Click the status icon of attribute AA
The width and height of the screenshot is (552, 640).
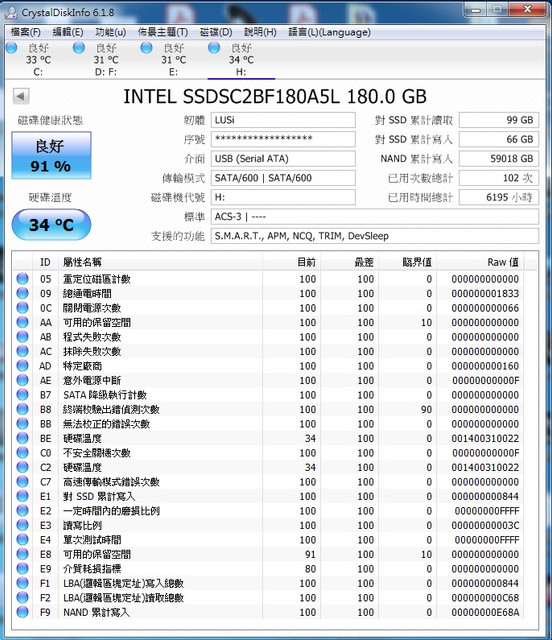pyautogui.click(x=22, y=322)
